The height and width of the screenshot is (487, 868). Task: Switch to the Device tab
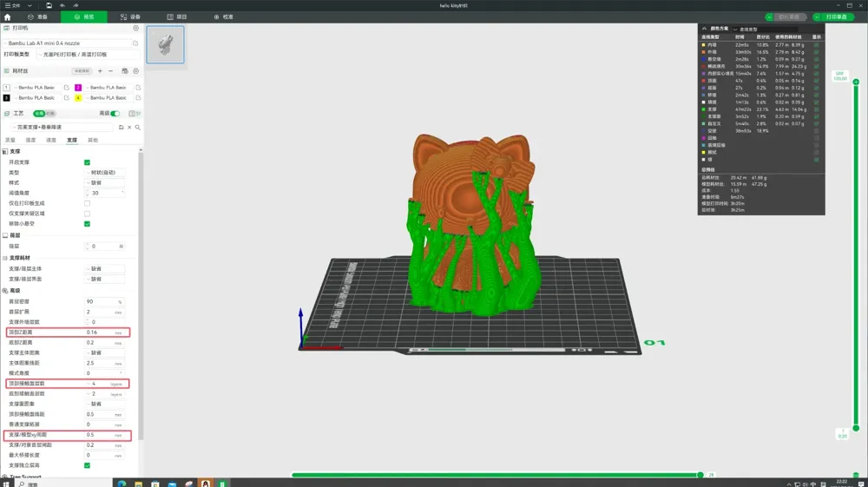131,17
